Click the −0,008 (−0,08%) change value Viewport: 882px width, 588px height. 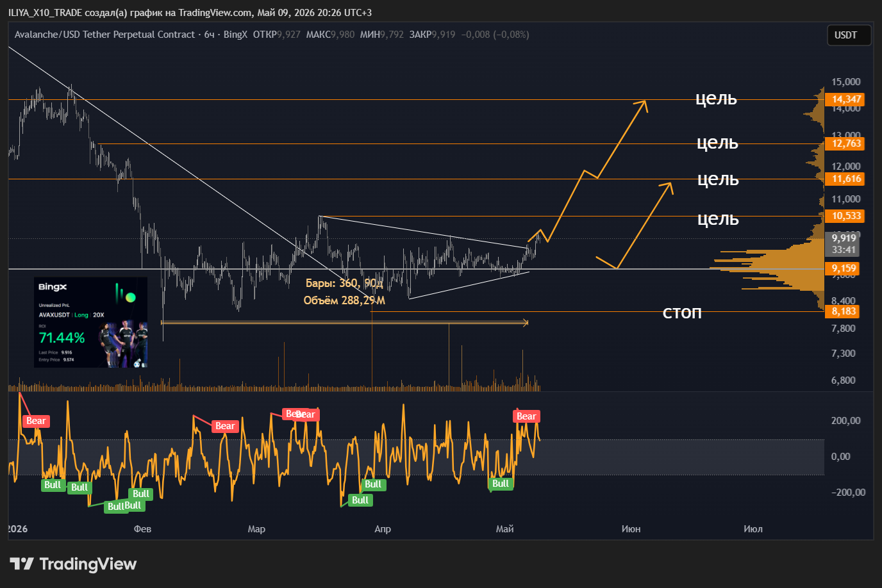coord(495,35)
